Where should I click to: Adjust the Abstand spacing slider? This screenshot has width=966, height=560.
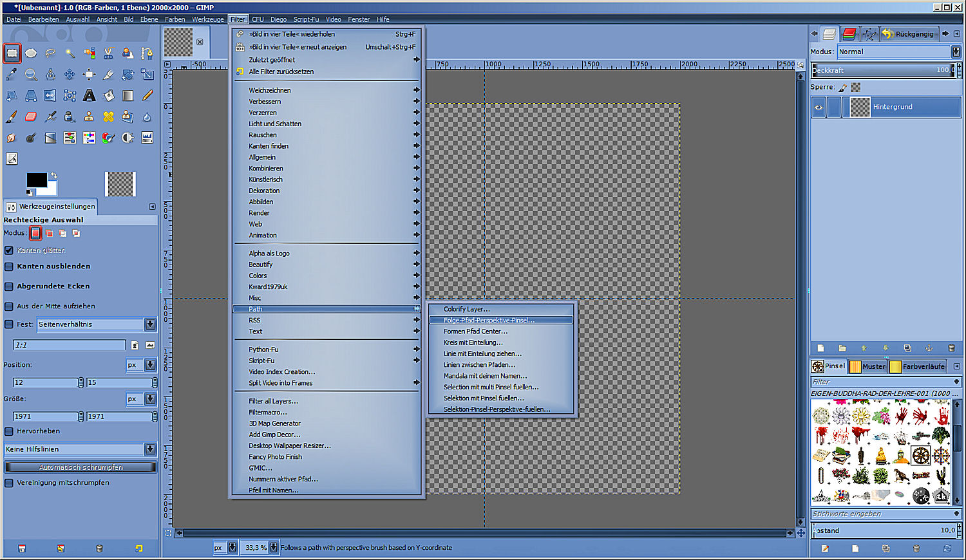[x=884, y=530]
